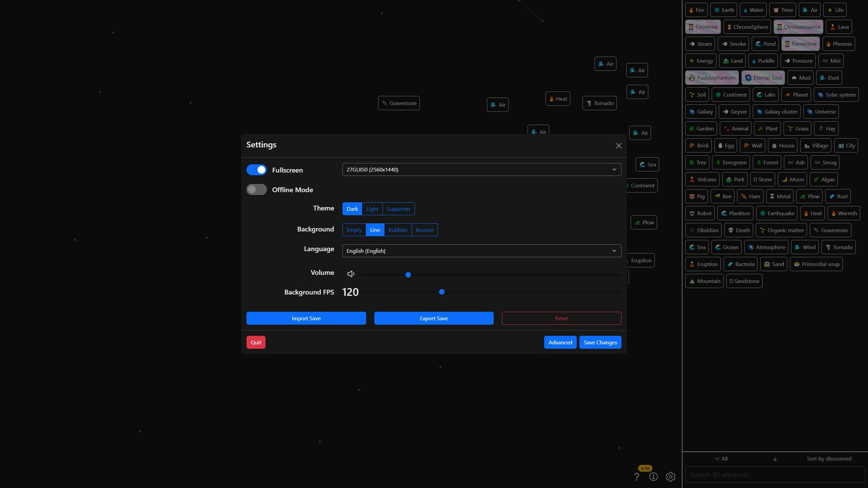The width and height of the screenshot is (868, 488).
Task: Switch theme to Light
Action: click(372, 209)
